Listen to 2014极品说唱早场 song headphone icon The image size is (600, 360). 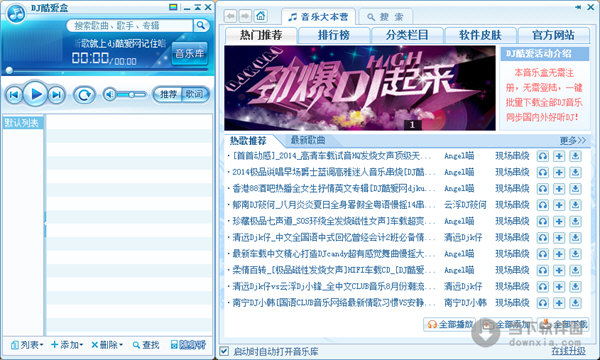tap(543, 172)
